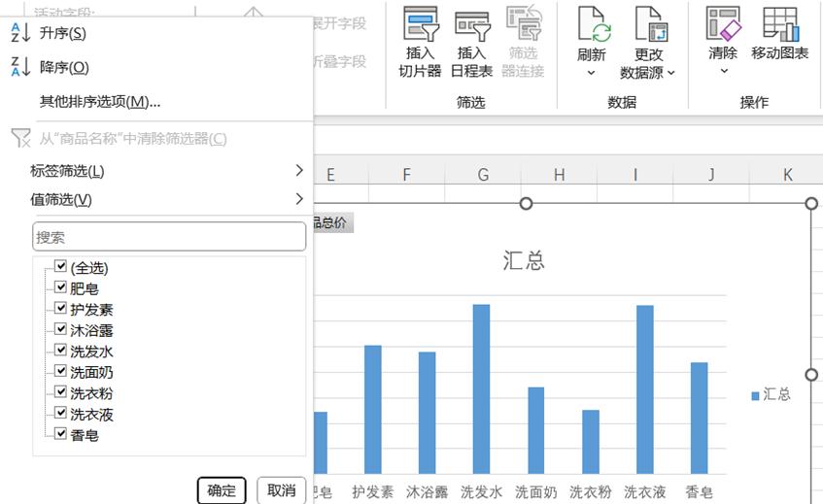Uncheck the 护发素 checkbox

[61, 309]
